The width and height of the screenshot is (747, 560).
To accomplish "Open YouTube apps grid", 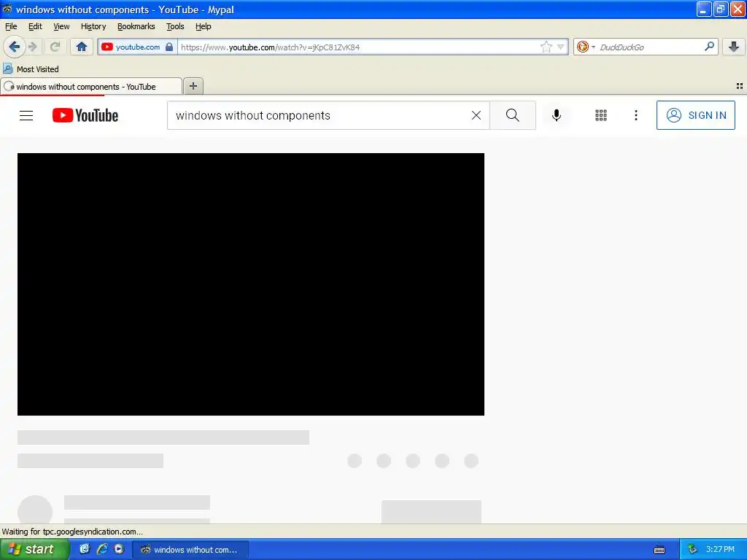I will pos(601,115).
